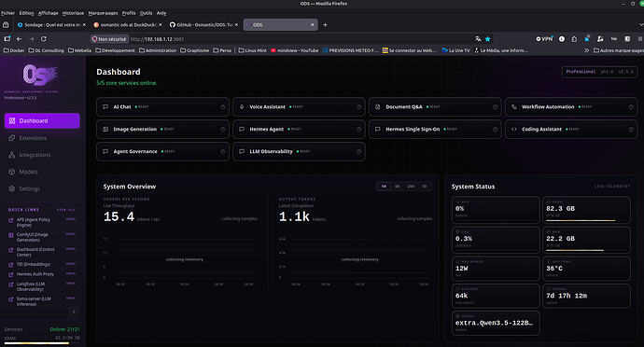This screenshot has width=644, height=347.
Task: Click the info icon on Image Generation card
Action: pos(223,130)
